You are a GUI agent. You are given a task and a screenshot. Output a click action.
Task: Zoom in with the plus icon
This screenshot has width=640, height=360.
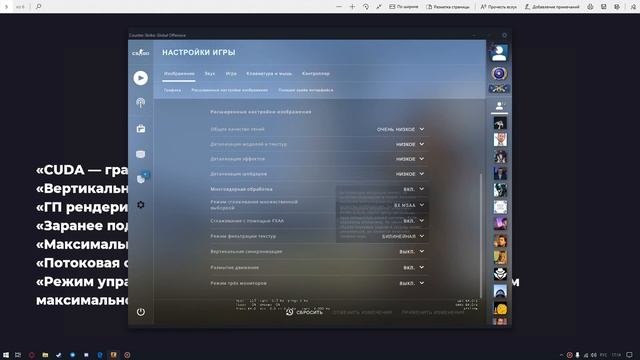click(352, 7)
